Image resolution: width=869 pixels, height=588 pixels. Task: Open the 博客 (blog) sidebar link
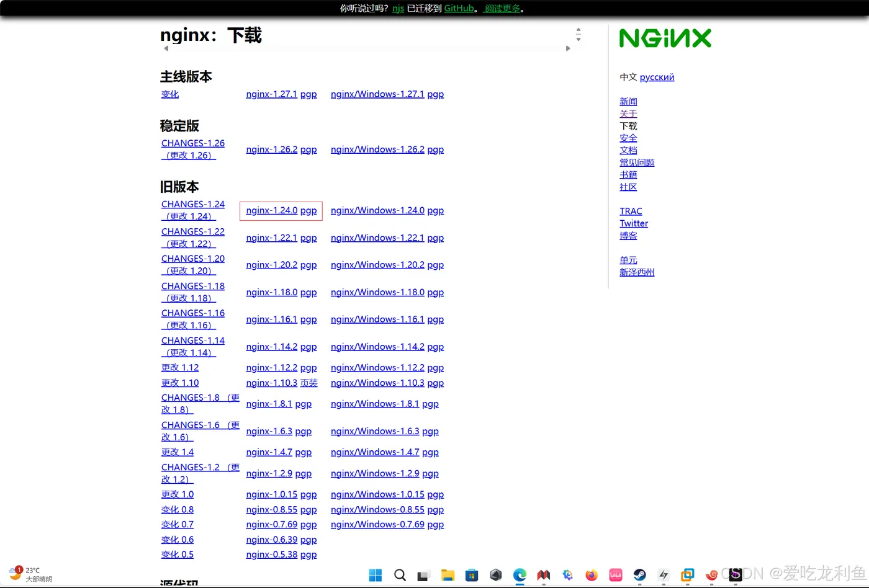628,236
